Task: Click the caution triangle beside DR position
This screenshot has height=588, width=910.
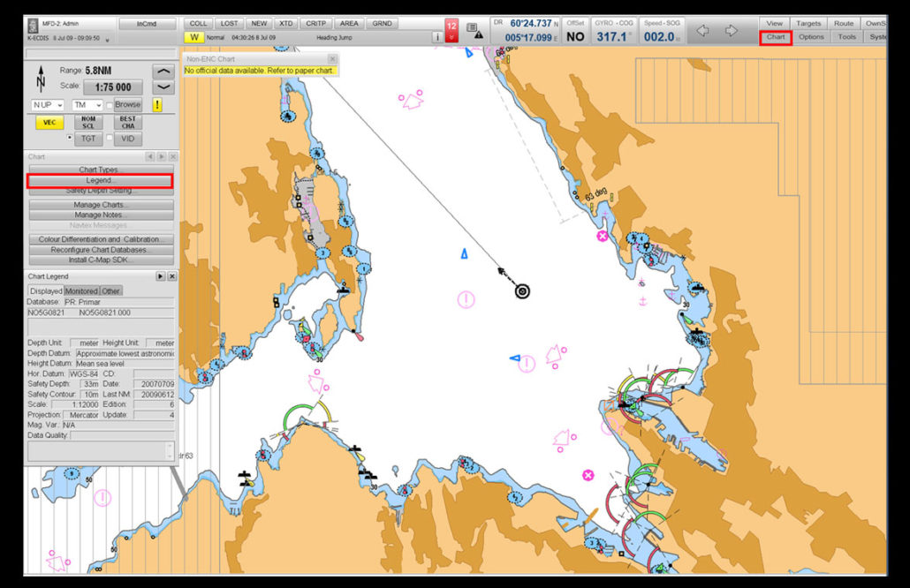Action: (479, 35)
